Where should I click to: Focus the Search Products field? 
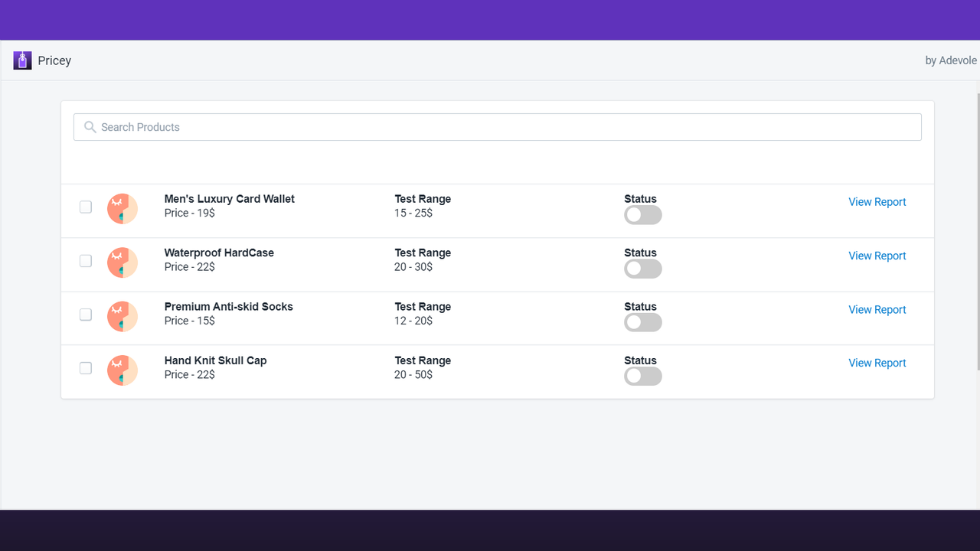498,127
